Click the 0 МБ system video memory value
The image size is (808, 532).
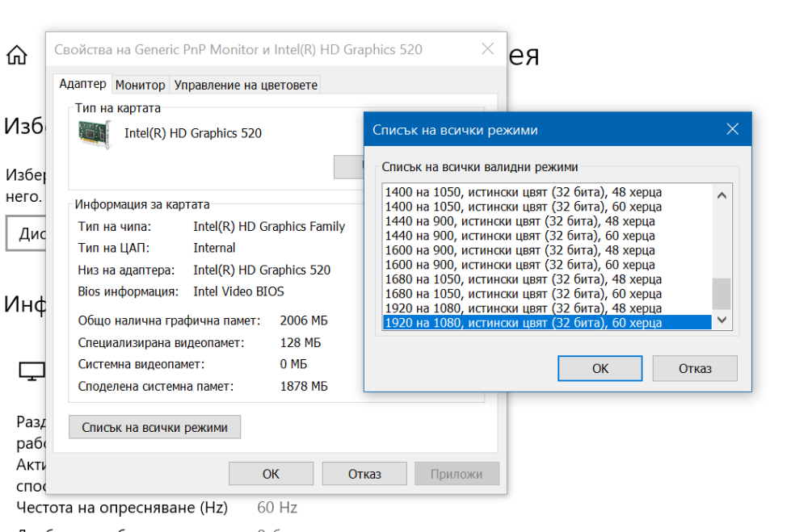[293, 364]
